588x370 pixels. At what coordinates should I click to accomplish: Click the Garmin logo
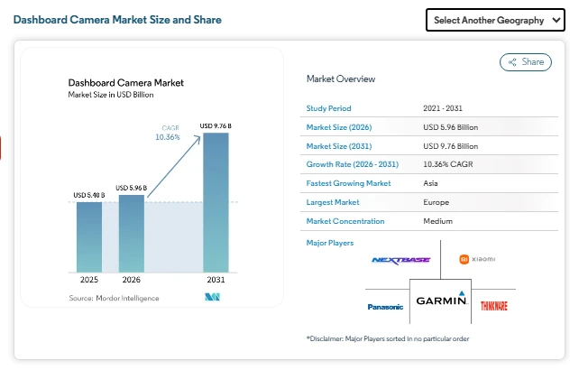pyautogui.click(x=441, y=301)
